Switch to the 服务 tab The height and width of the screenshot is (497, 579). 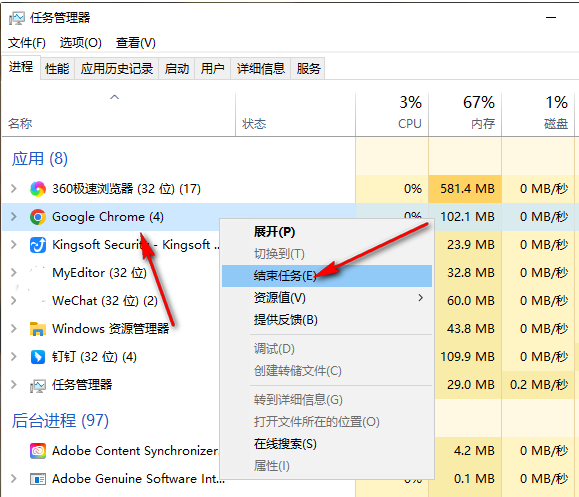tap(308, 69)
